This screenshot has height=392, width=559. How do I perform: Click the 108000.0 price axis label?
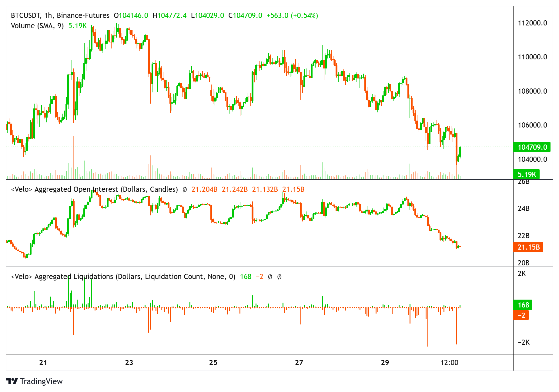[532, 91]
